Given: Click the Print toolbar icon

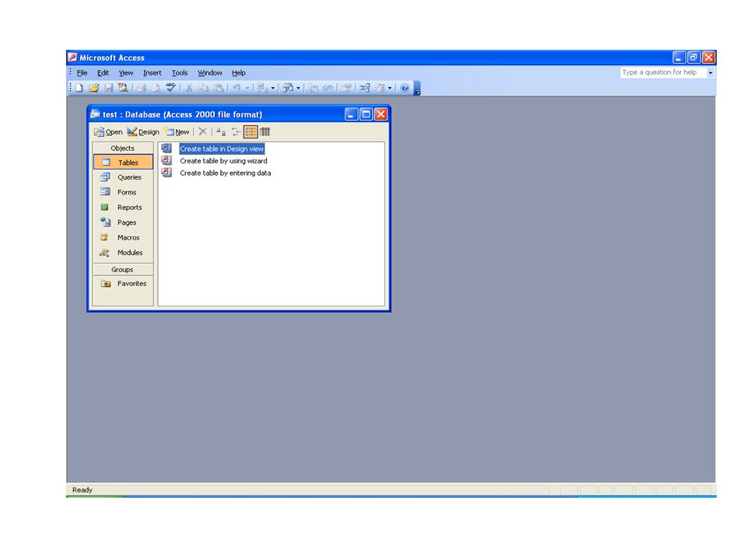Looking at the screenshot, I should (x=142, y=88).
